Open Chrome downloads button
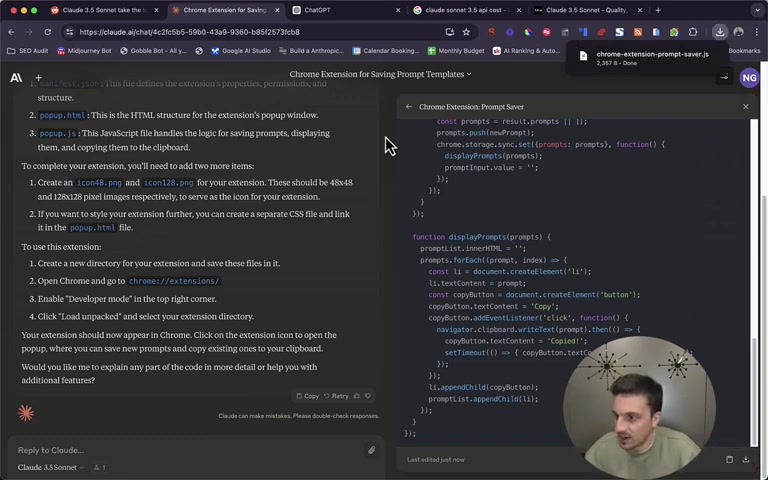 click(720, 32)
